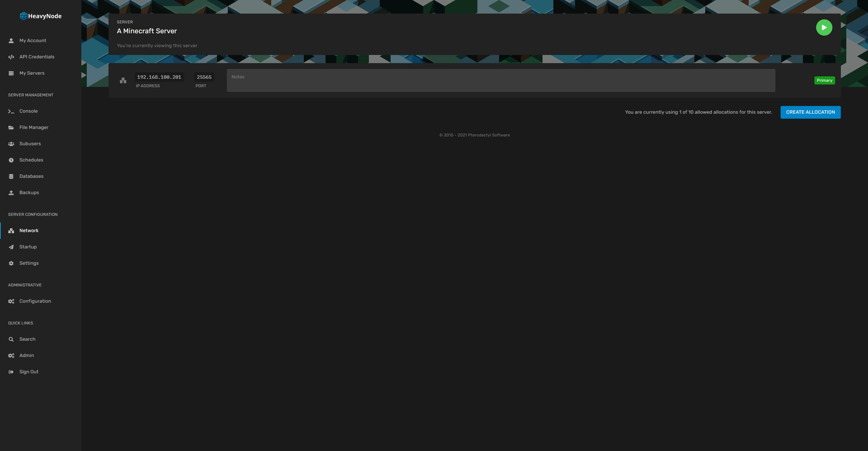The height and width of the screenshot is (451, 868).
Task: Click the File Manager folder icon
Action: coord(11,127)
